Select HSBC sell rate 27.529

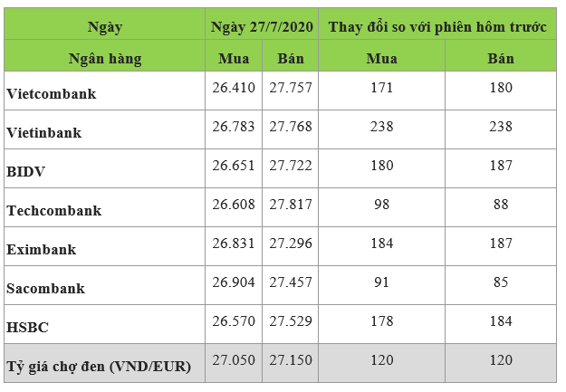pyautogui.click(x=291, y=320)
